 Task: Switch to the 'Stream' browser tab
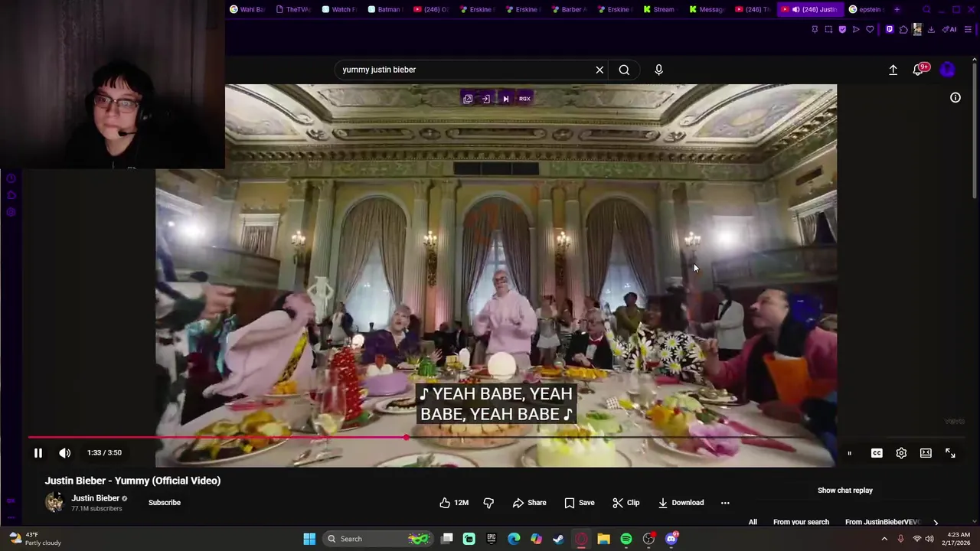pos(660,9)
